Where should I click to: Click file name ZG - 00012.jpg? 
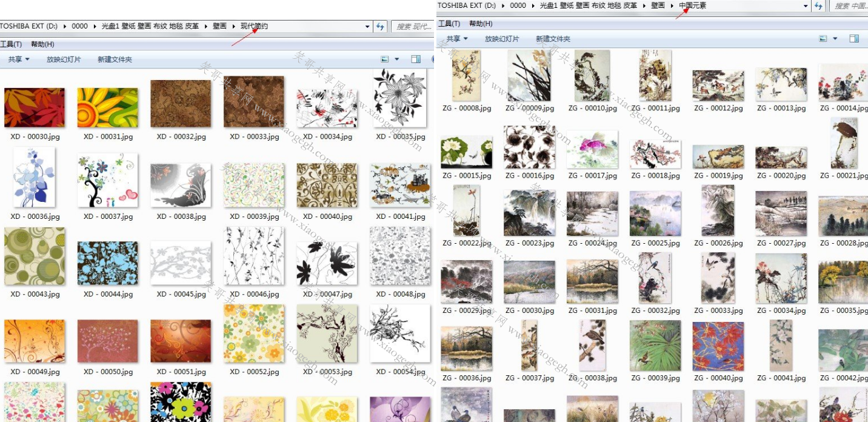[x=718, y=109]
